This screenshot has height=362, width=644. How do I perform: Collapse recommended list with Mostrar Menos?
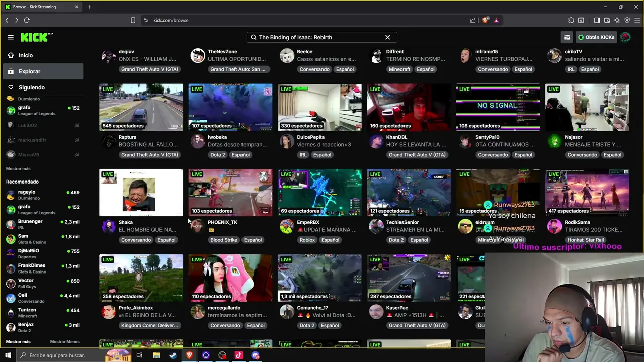65,342
